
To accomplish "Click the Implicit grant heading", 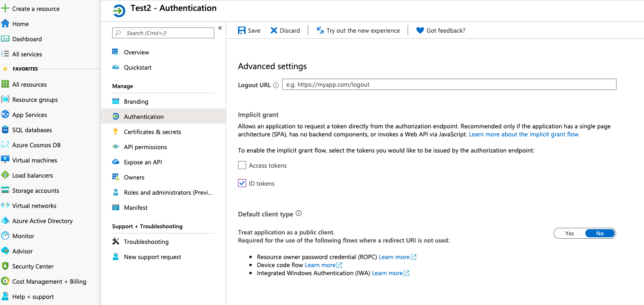I will pos(258,115).
